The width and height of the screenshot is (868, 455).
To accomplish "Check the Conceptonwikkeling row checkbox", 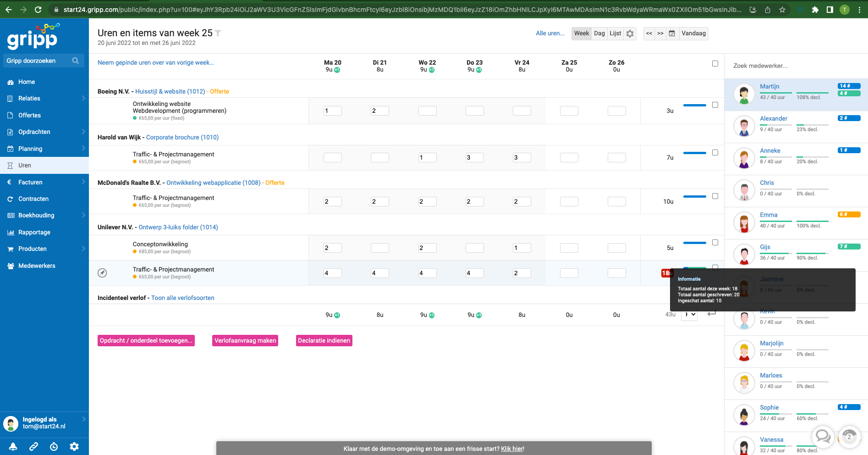I will click(715, 243).
